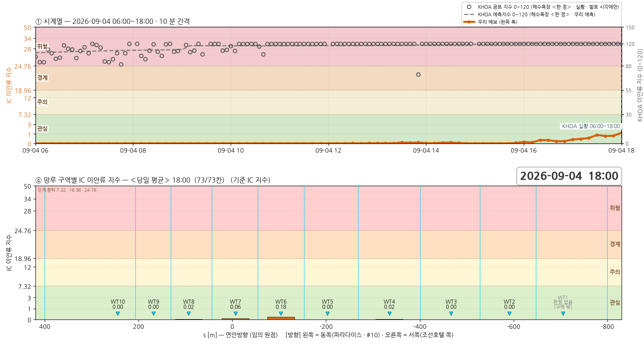Click the 주의 zone label in the bottom chart
Viewport: 644px width, 361px height.
tap(615, 272)
